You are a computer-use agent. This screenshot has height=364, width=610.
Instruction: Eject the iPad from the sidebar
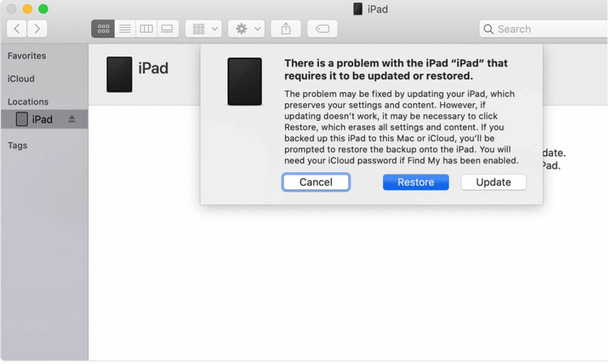(x=72, y=119)
